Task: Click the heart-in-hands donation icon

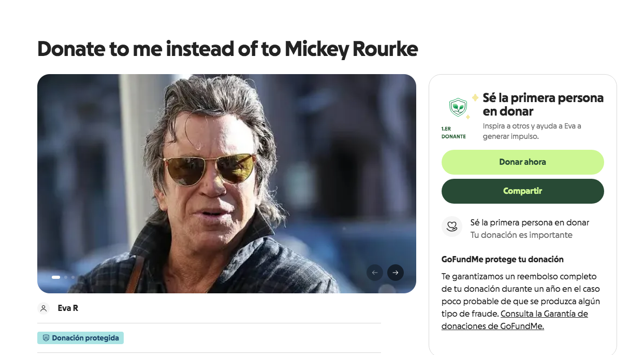Action: (451, 226)
